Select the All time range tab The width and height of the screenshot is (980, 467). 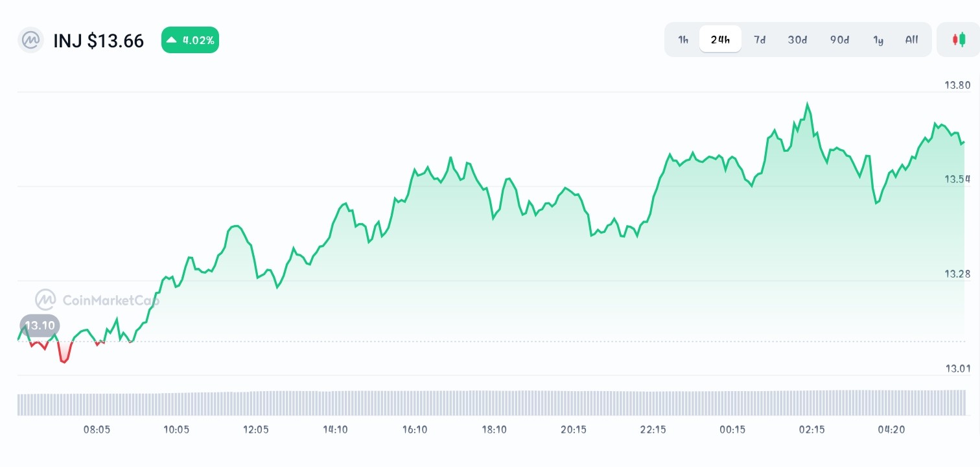click(x=912, y=40)
